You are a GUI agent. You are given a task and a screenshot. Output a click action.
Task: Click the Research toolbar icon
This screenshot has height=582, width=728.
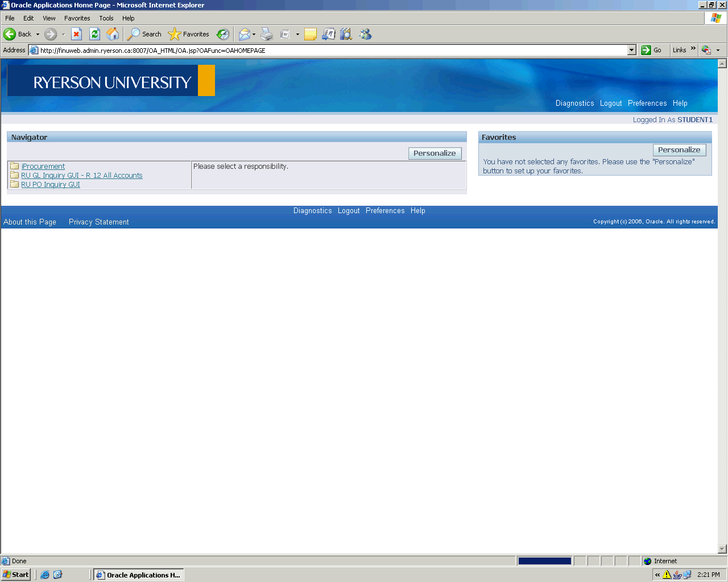(x=346, y=34)
